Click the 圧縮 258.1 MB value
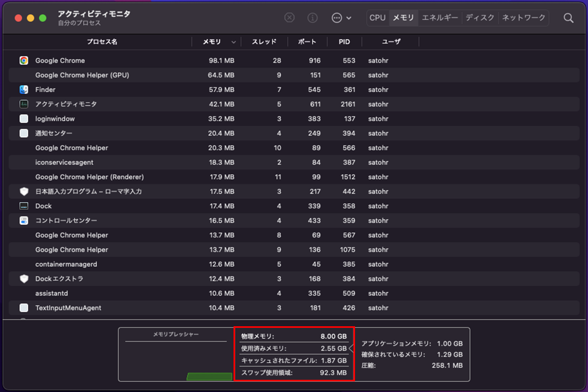This screenshot has height=392, width=588. tap(447, 365)
